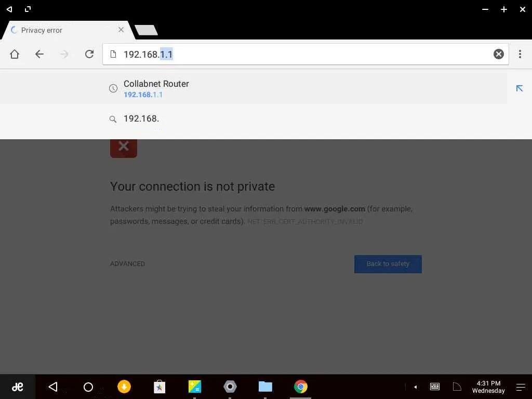The width and height of the screenshot is (532, 399).
Task: Toggle fullscreen with the title bar corner icon
Action: [x=28, y=9]
